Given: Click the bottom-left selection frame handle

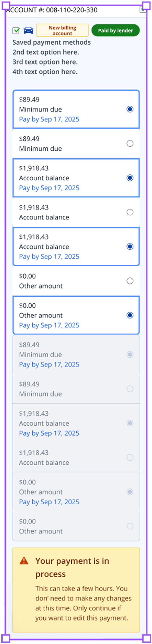Looking at the screenshot, I should click(x=6, y=638).
